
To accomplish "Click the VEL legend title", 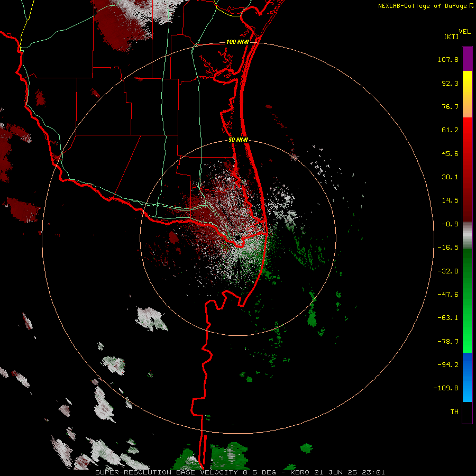I will [x=464, y=31].
